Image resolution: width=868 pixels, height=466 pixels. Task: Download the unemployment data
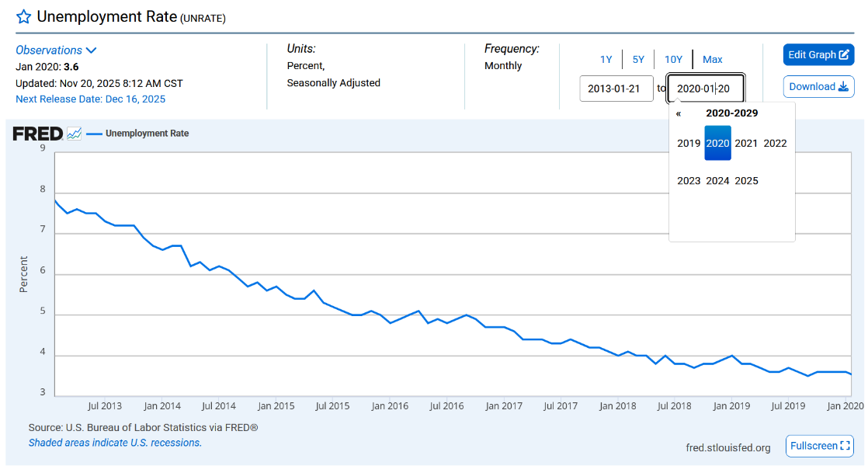click(818, 87)
